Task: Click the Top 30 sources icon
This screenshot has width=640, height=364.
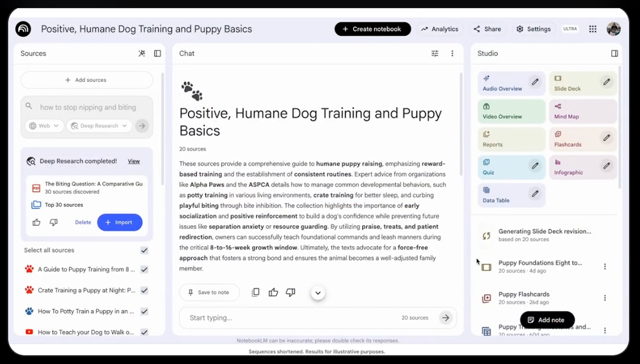Action: pos(36,205)
